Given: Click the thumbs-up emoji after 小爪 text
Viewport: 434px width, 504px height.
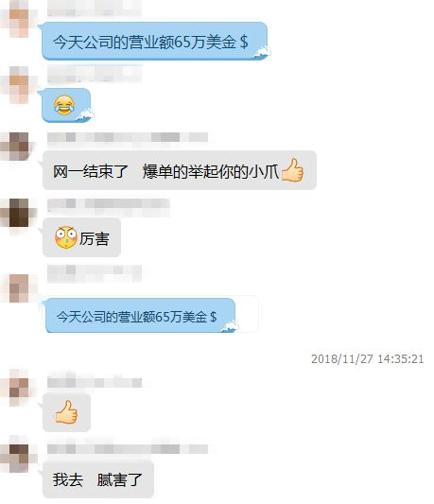Looking at the screenshot, I should pos(292,170).
